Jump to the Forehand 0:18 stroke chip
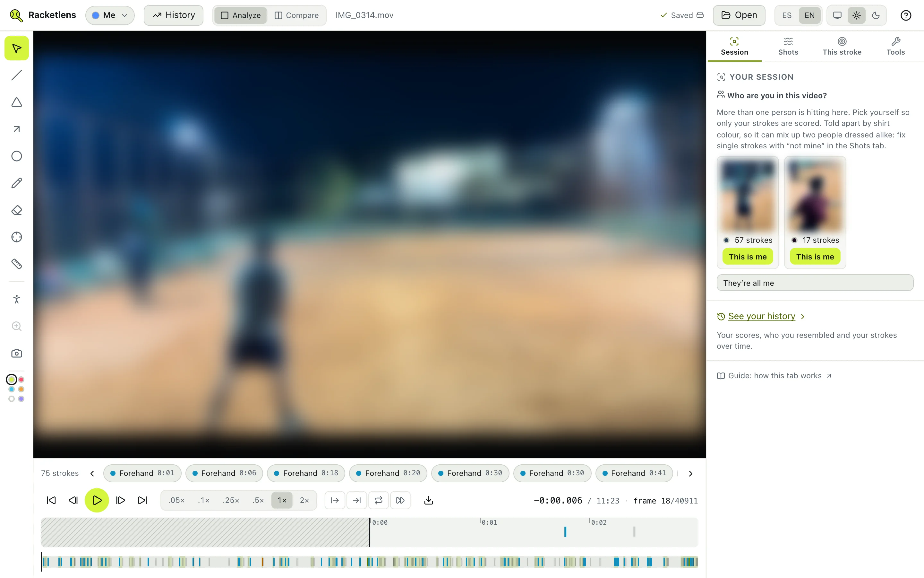The width and height of the screenshot is (924, 578). (306, 474)
